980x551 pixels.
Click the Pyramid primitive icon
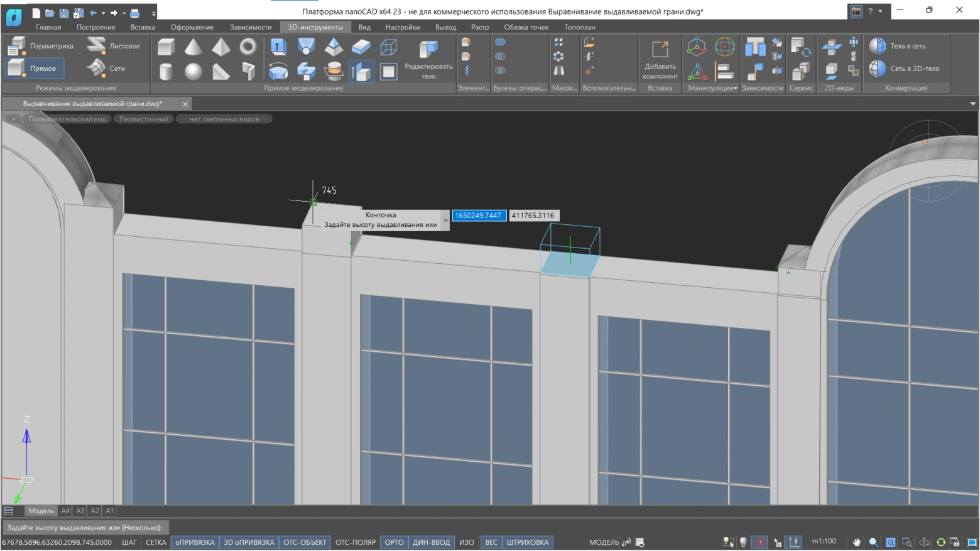pyautogui.click(x=220, y=47)
